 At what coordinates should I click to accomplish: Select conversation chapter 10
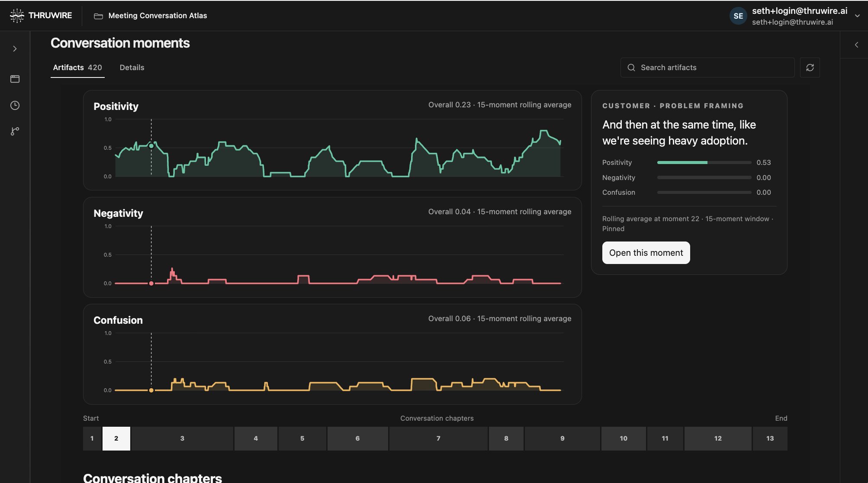[x=624, y=438]
